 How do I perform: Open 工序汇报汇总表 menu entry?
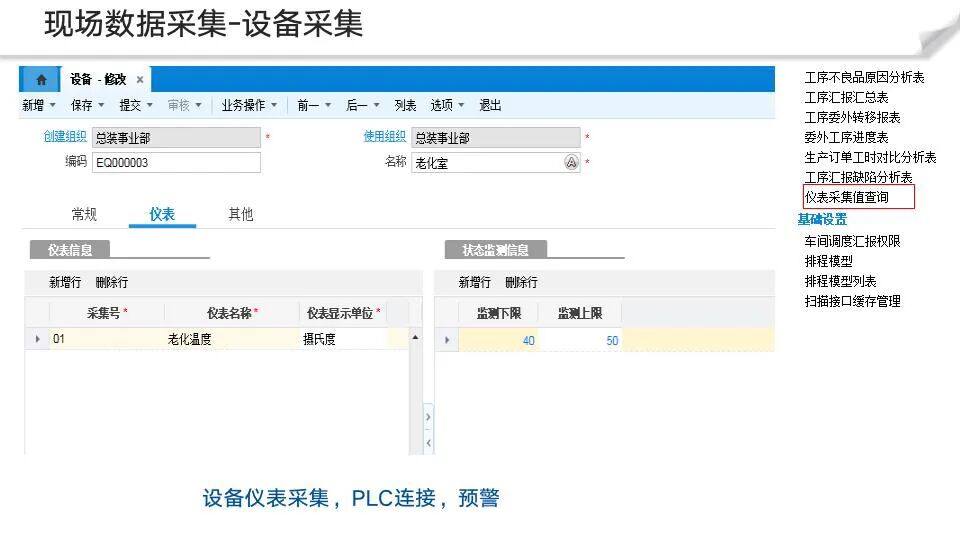(846, 97)
